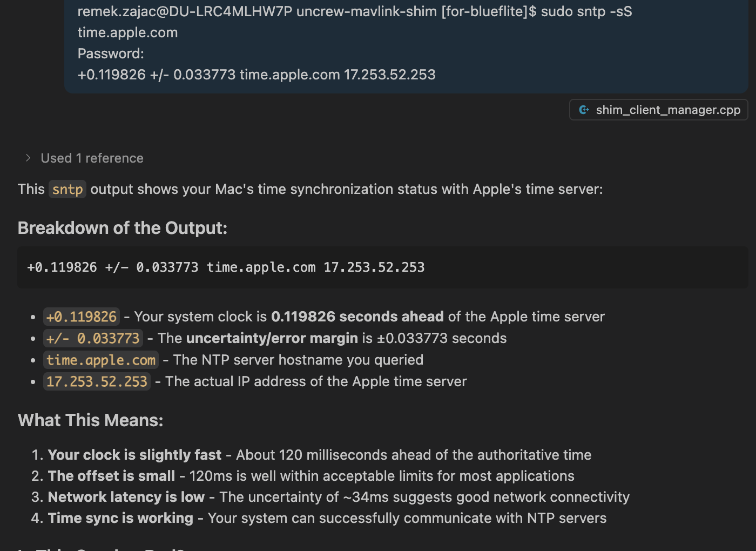
Task: Click the inline code '+/- 0.033773'
Action: [x=93, y=338]
